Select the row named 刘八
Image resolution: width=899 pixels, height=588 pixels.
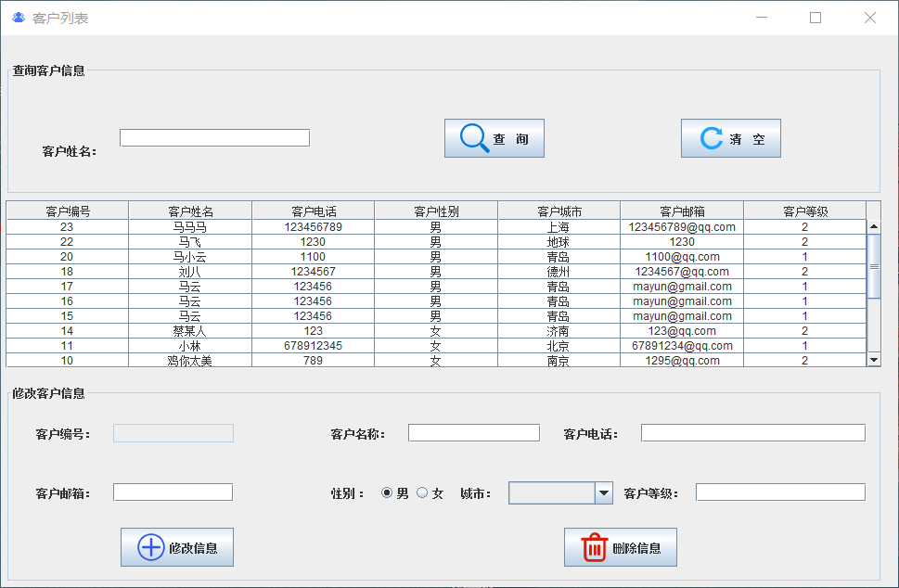coord(436,272)
